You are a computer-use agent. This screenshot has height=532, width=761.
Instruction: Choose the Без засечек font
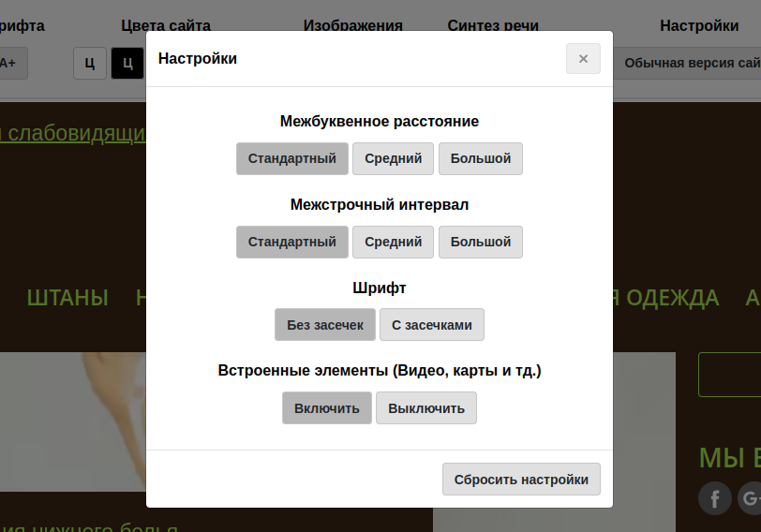[x=324, y=325]
